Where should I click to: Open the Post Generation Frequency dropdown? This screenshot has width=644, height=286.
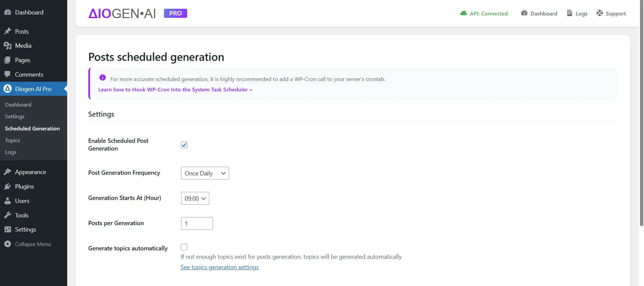(x=205, y=173)
